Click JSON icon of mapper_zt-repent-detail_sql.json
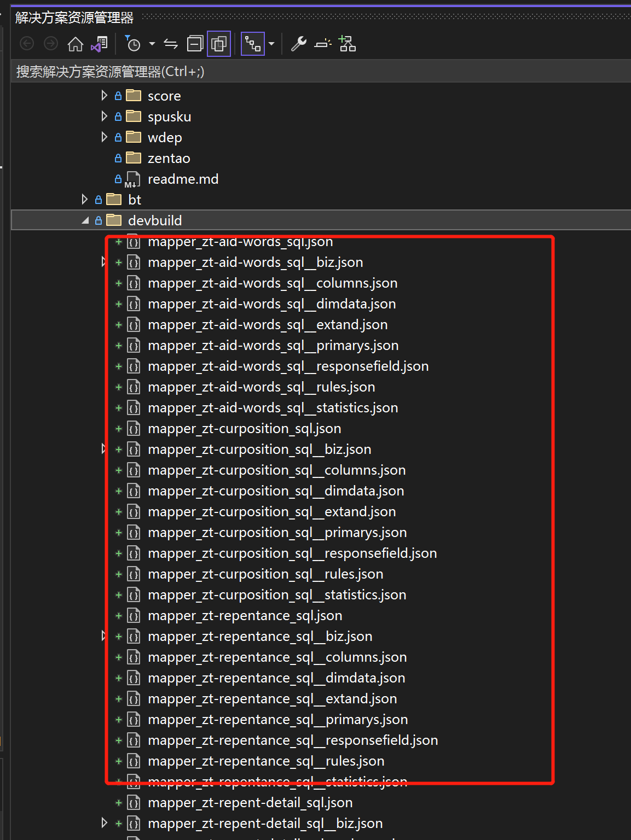The image size is (631, 840). coord(134,803)
